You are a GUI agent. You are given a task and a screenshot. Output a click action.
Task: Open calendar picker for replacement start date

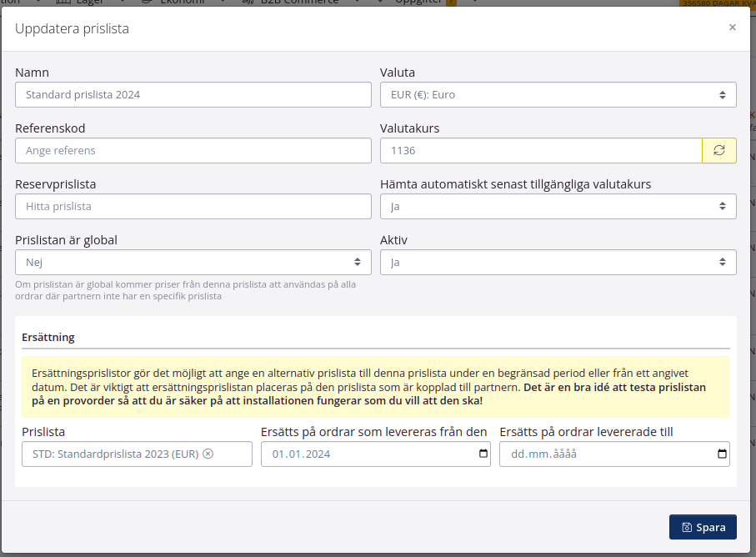[483, 454]
